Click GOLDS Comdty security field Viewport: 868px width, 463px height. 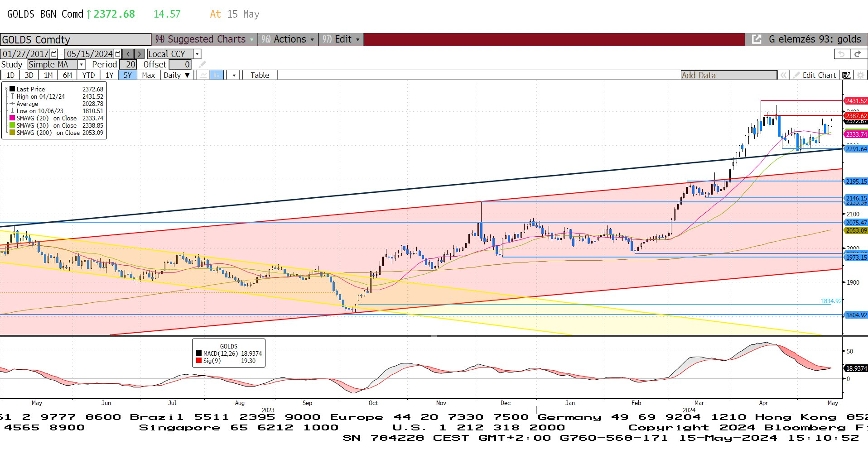(x=76, y=39)
